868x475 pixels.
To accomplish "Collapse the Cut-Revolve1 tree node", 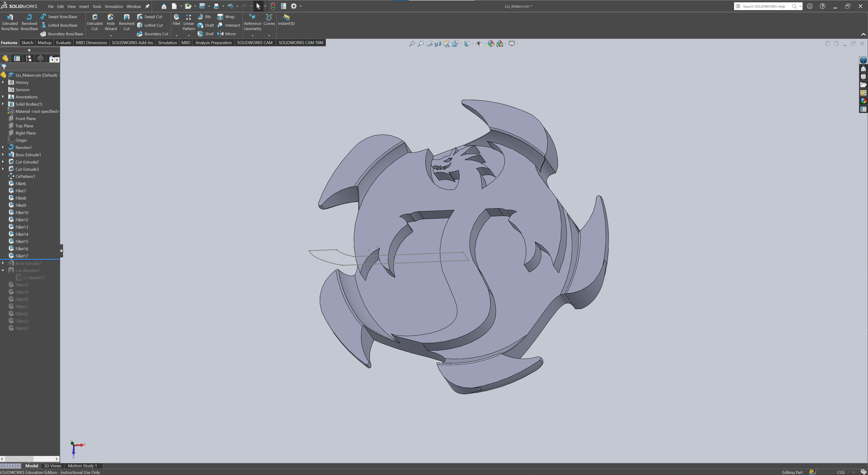I will pyautogui.click(x=3, y=270).
